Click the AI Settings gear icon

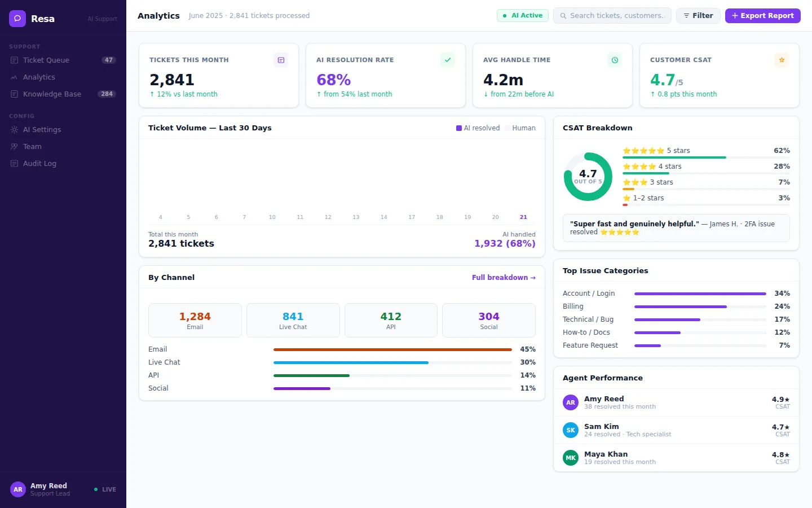[x=15, y=129]
